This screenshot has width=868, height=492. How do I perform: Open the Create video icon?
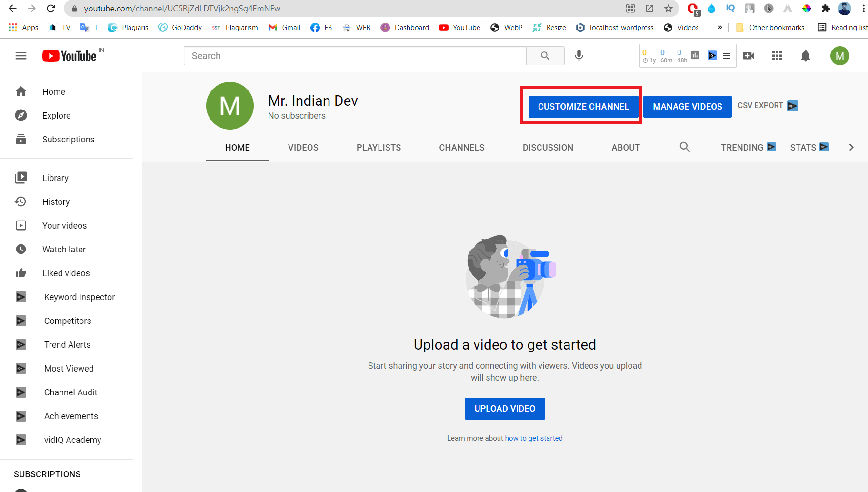(x=748, y=56)
